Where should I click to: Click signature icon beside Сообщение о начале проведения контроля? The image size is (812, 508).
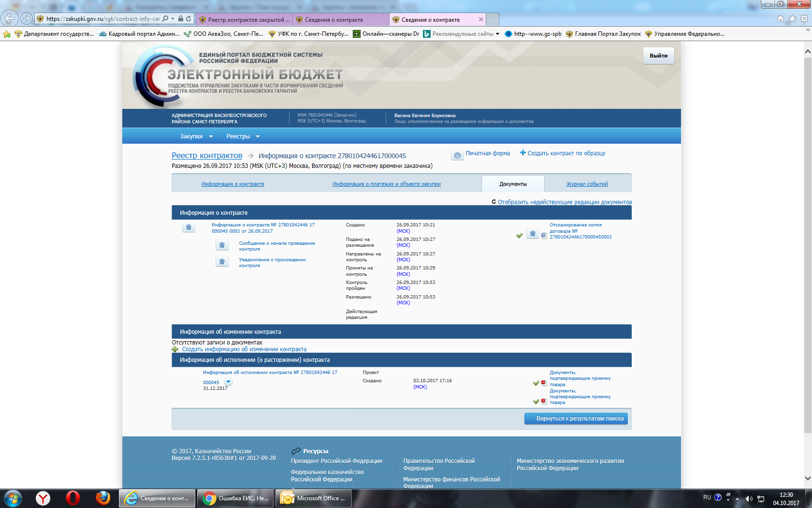click(222, 245)
